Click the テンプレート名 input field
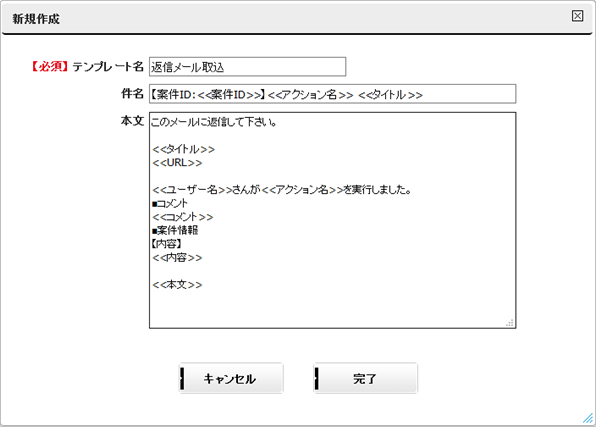This screenshot has height=427, width=596. click(x=247, y=67)
